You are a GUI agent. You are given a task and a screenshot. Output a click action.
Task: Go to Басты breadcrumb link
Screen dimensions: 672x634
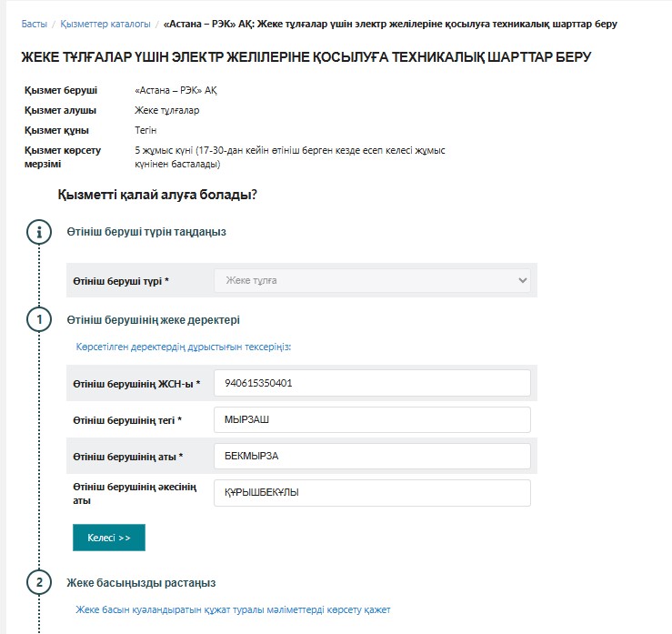tap(34, 24)
